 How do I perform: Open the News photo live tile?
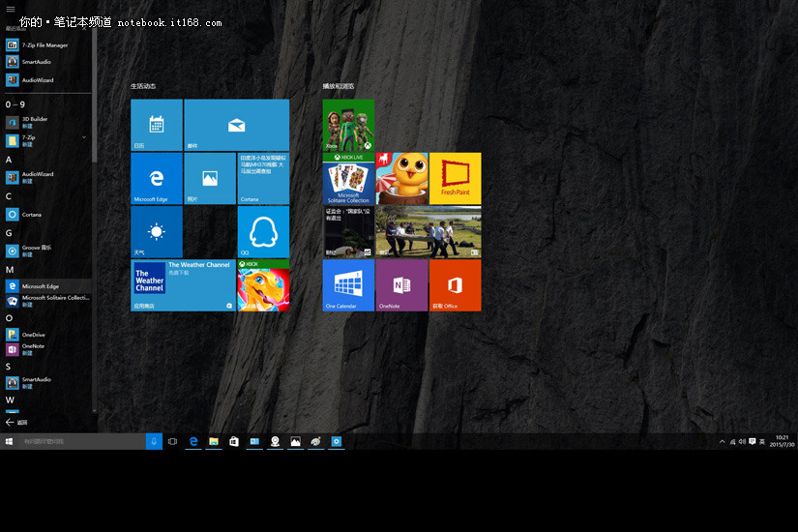429,231
